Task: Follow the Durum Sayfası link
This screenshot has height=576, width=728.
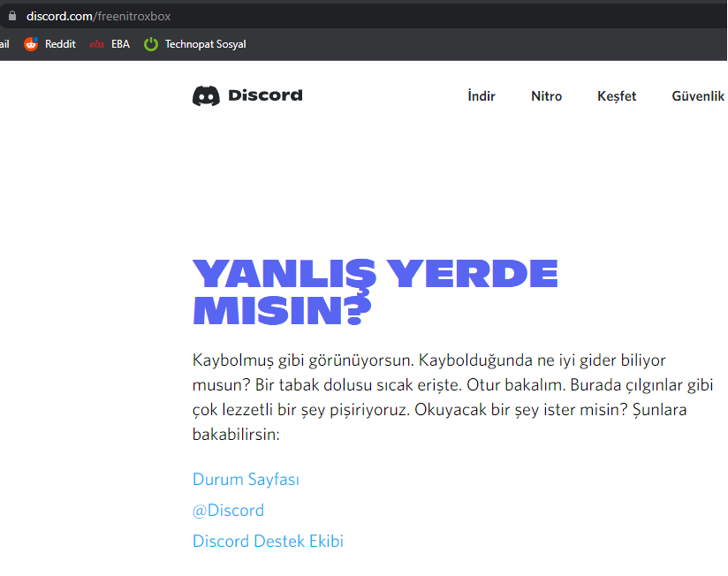Action: click(x=246, y=480)
